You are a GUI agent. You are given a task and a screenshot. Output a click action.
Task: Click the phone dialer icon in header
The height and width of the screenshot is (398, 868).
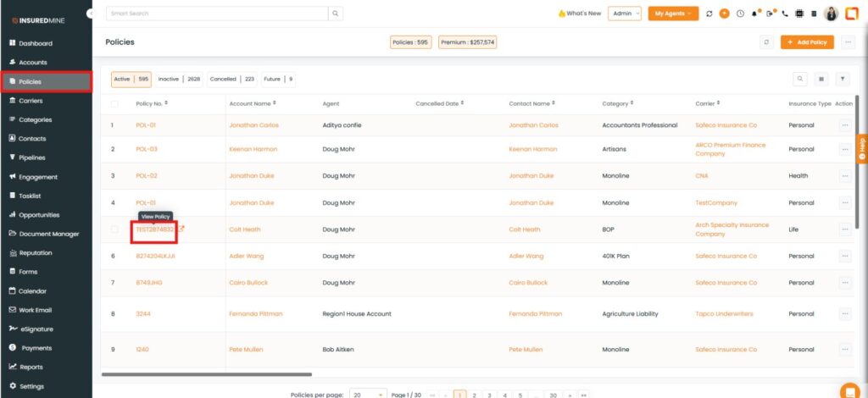(x=784, y=14)
